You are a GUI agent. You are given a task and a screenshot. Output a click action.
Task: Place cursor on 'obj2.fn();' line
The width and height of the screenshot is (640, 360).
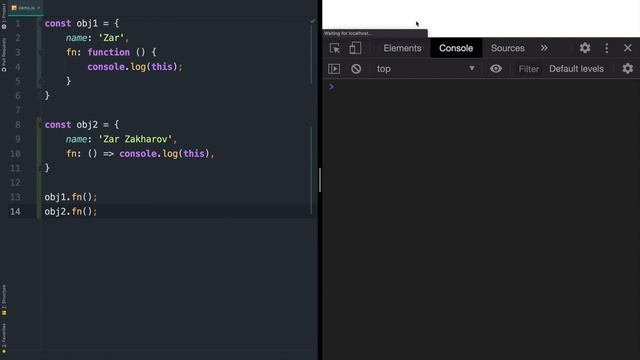pos(71,211)
